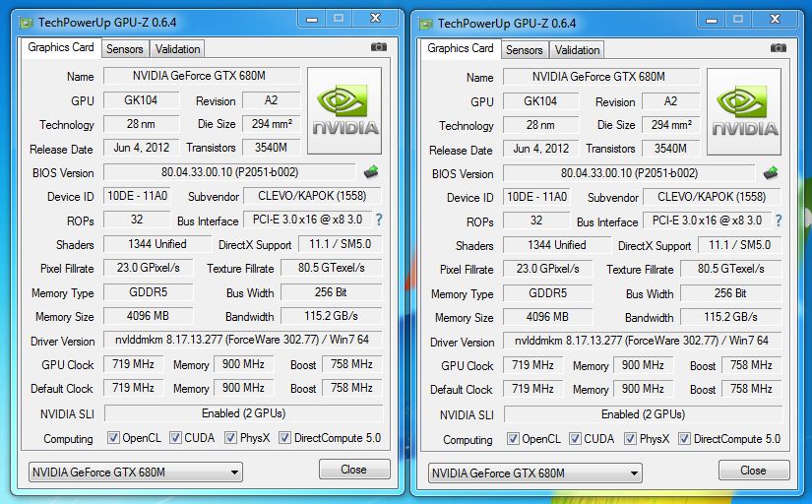812x504 pixels.
Task: Click GPU-Z title bar app icon, right window
Action: pos(425,24)
